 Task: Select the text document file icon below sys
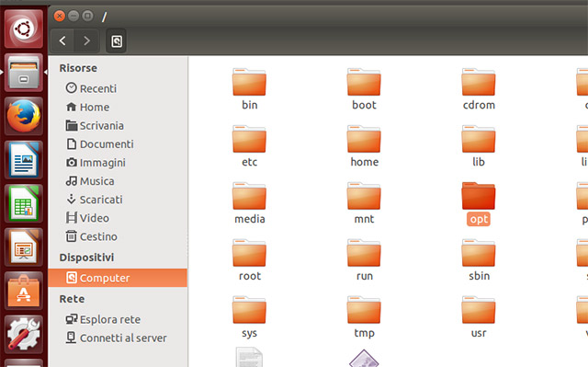[x=249, y=357]
